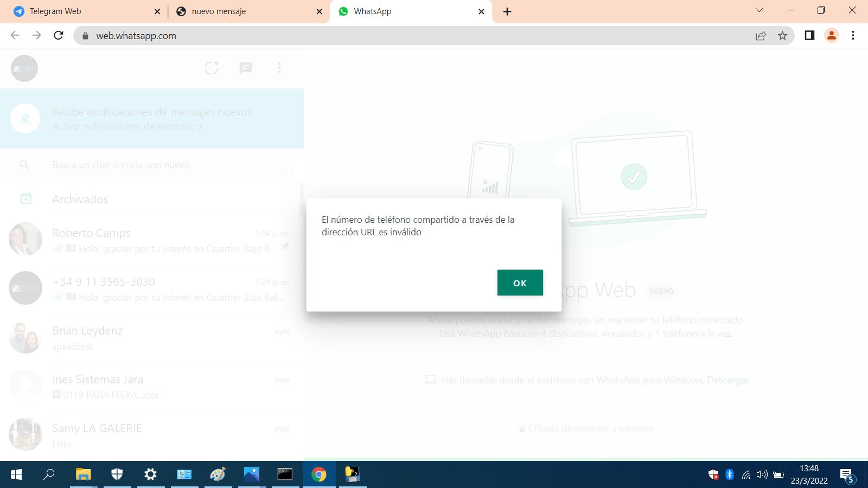The image size is (868, 488).
Task: Open the WhatsApp profile avatar
Action: tap(24, 68)
